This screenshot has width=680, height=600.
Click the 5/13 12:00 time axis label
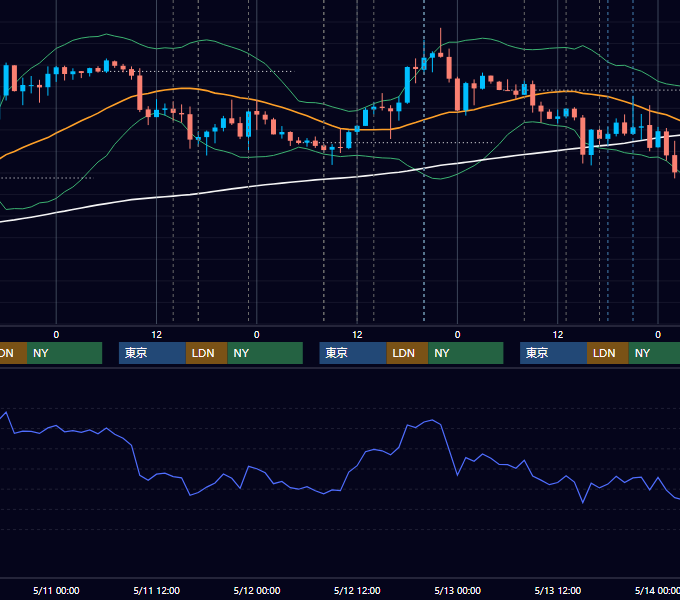pos(558,590)
